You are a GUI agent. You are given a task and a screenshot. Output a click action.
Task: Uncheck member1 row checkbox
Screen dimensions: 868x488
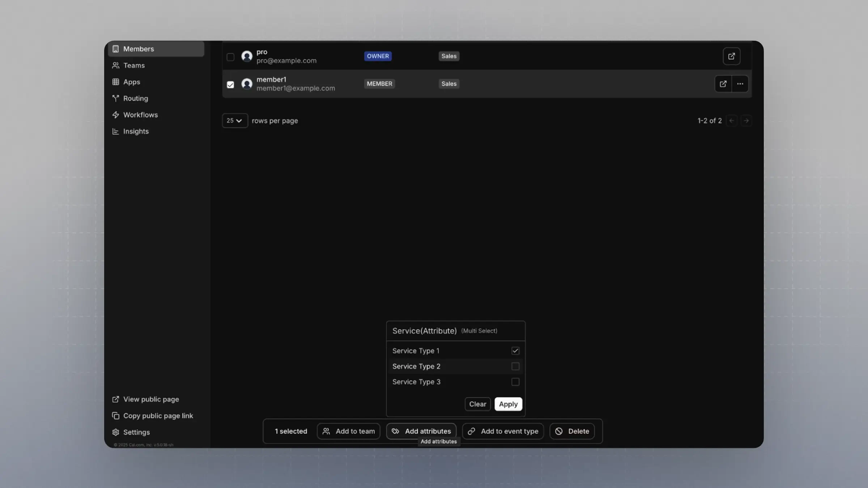[230, 85]
